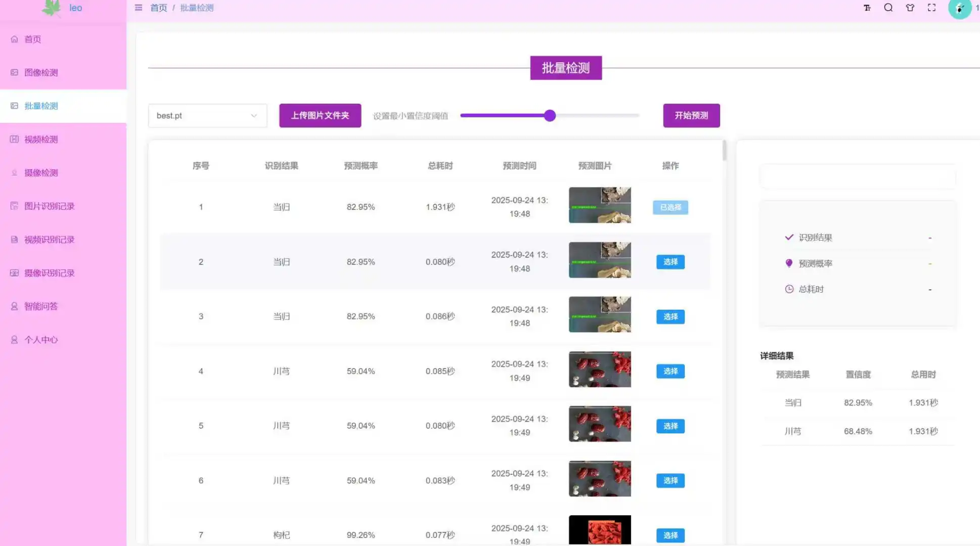The image size is (980, 546).
Task: Open 摄像检测 from the sidebar
Action: (x=40, y=172)
